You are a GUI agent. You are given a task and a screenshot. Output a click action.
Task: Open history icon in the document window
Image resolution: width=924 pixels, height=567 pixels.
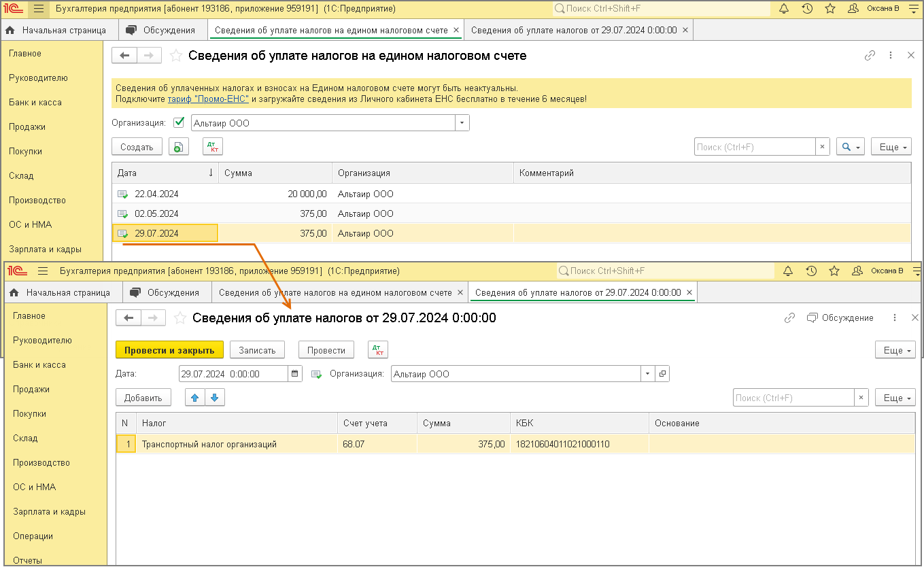point(811,271)
